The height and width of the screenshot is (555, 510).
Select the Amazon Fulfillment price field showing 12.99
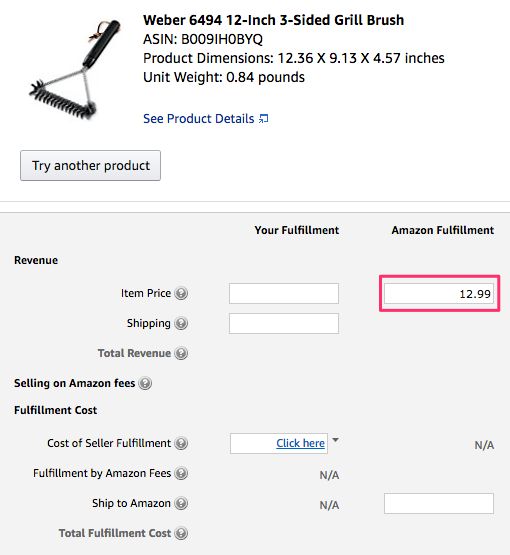pos(439,293)
